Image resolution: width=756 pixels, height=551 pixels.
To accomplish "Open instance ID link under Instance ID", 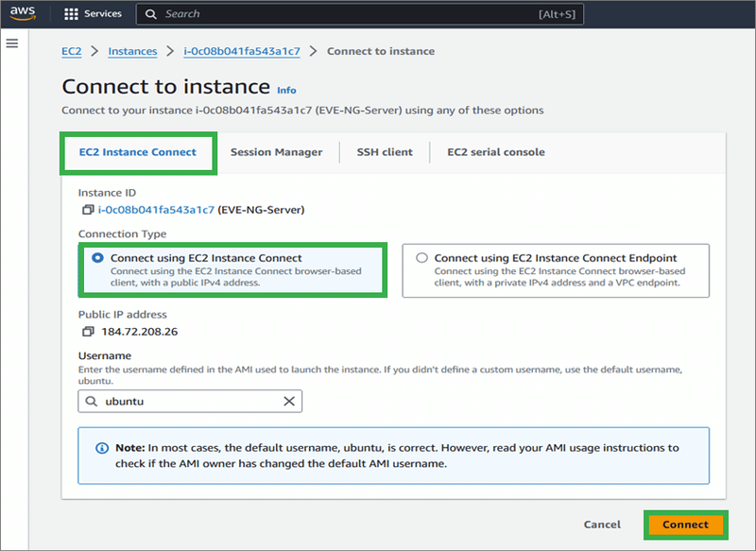I will tap(156, 210).
